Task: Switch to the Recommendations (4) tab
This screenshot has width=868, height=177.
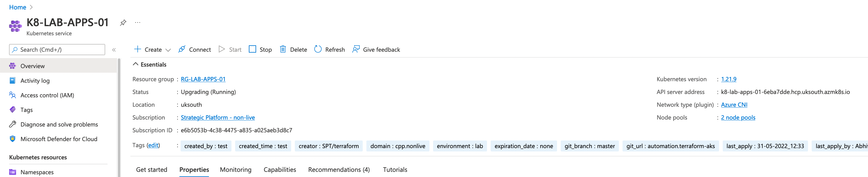Action: [339, 170]
